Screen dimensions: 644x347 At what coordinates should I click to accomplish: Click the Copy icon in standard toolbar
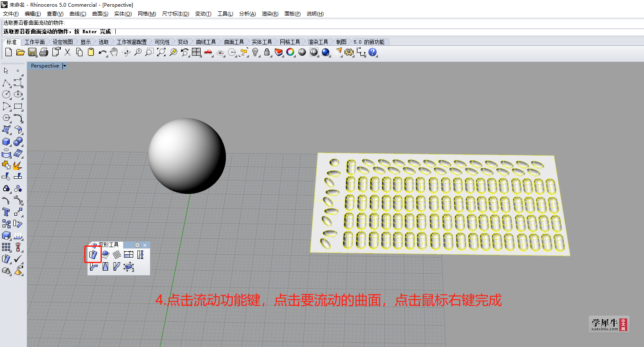[79, 52]
